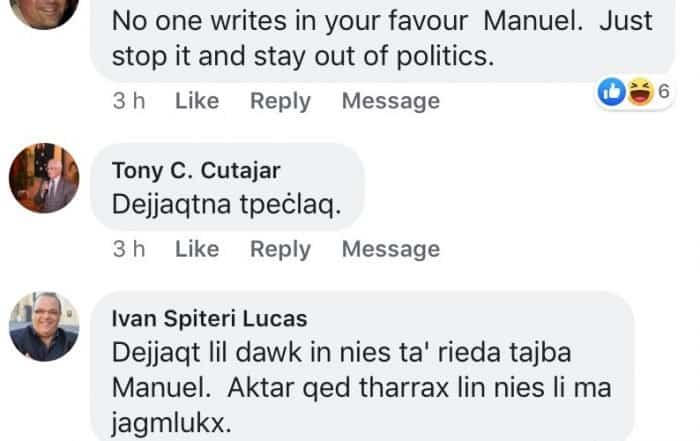This screenshot has height=441, width=700.
Task: Click the "3 h" timestamp under Tony's comment
Action: coord(128,249)
